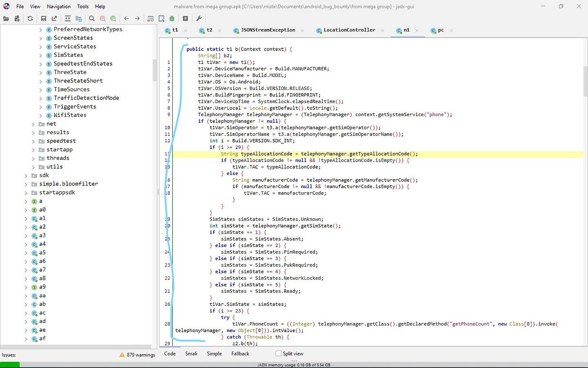Image resolution: width=588 pixels, height=368 pixels.
Task: Open the comment search icon
Action: click(113, 19)
